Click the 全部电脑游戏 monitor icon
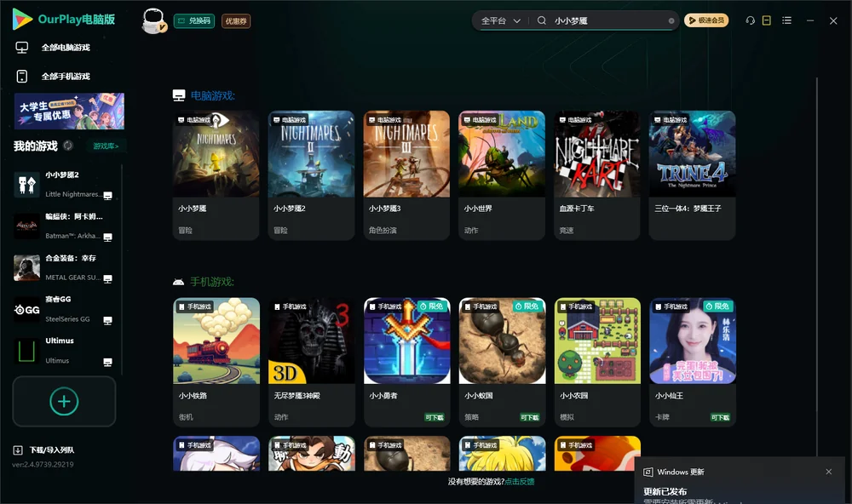Viewport: 852px width, 504px height. [22, 48]
